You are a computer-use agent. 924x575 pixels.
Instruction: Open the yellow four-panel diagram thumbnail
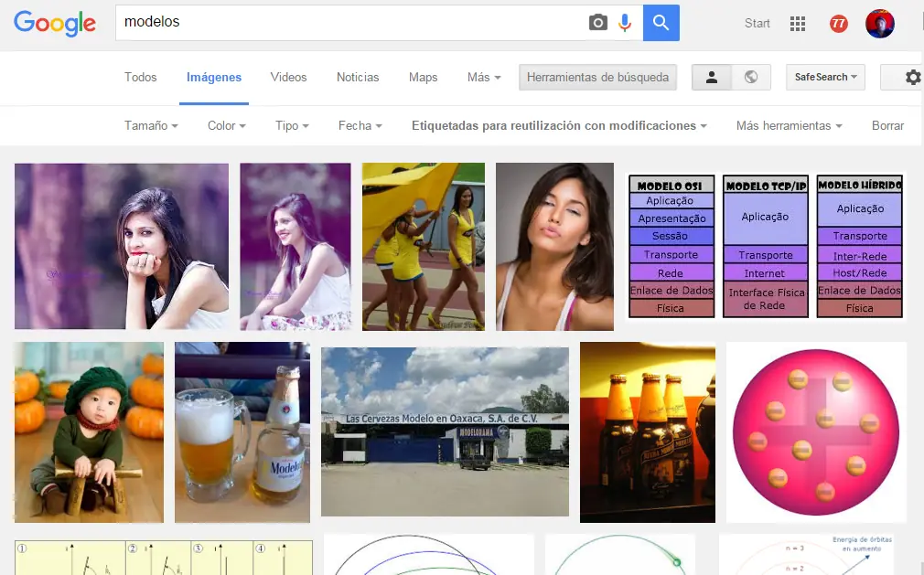(164, 558)
